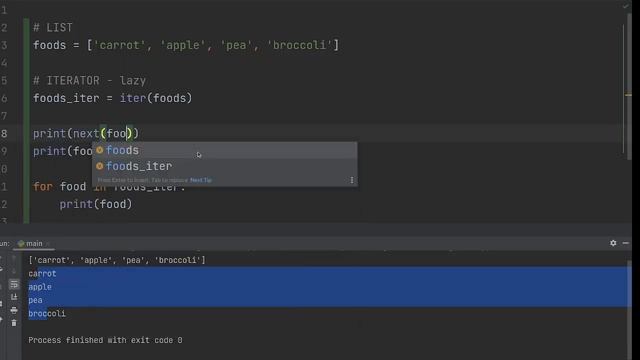Click print(next(foo)) on line 8
Viewport: 640px width, 360px height.
pos(86,133)
